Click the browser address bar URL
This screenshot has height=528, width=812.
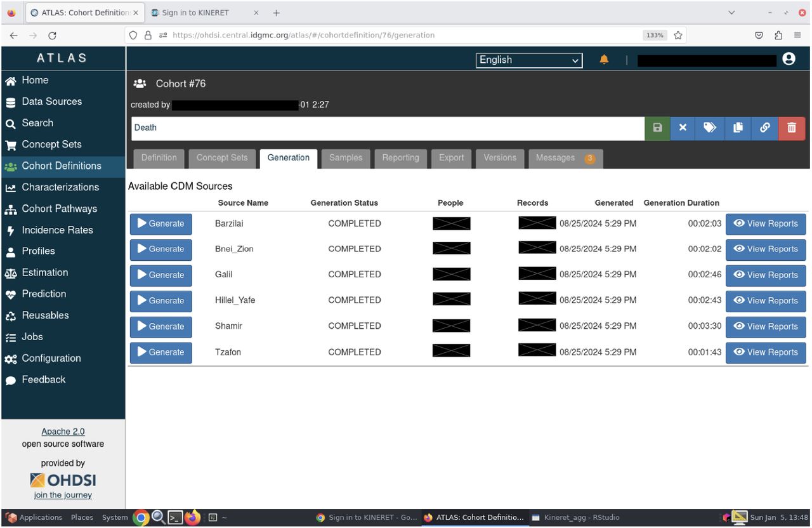[x=303, y=36]
